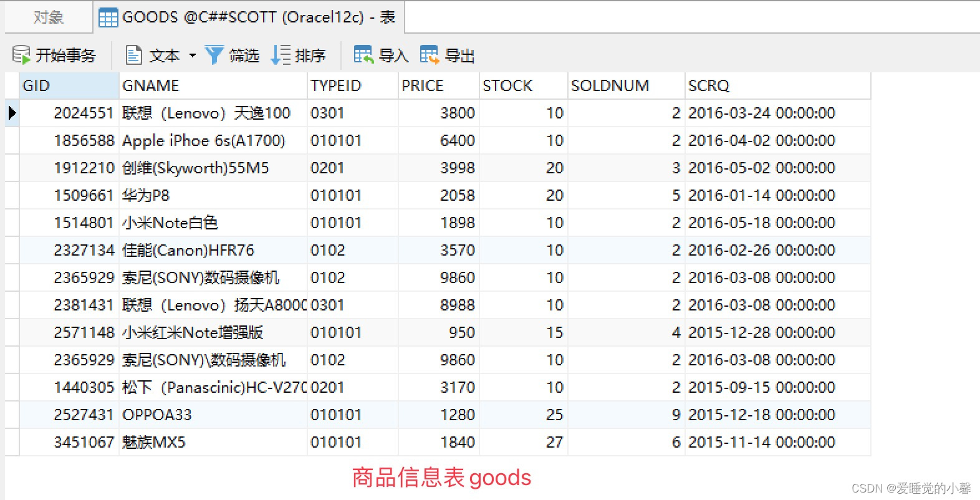Open the 文本 dropdown arrow
This screenshot has height=500, width=980.
coord(193,55)
